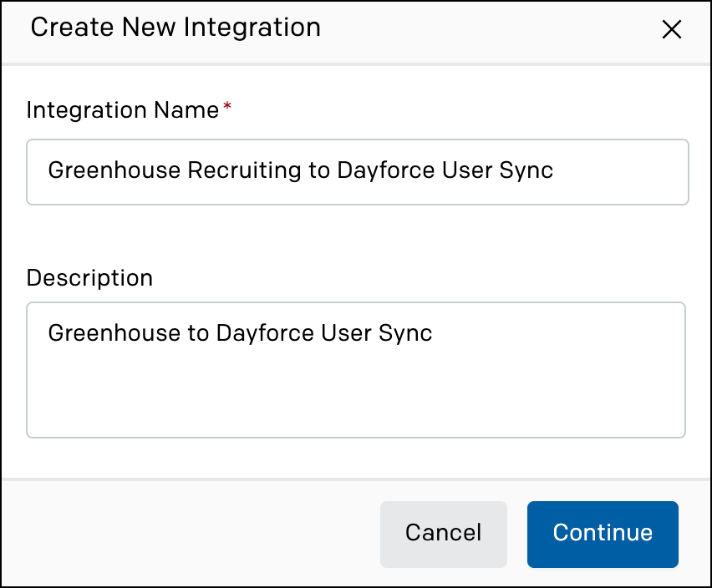712x588 pixels.
Task: Close the Create New Integration dialog
Action: click(672, 29)
